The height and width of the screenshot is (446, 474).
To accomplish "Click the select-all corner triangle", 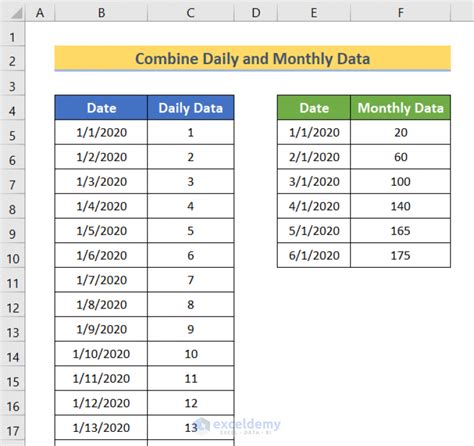I will 16,14.
